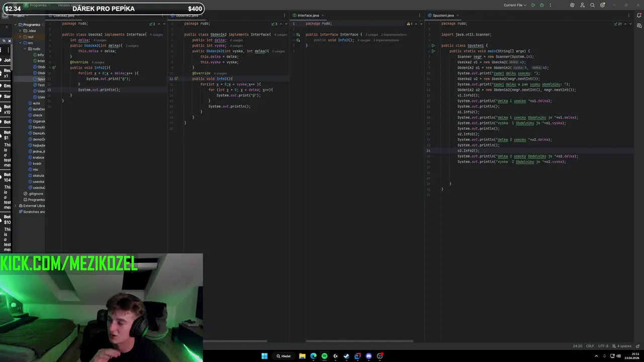Close the Spusteni.java tab
This screenshot has height=362, width=644.
pos(458,16)
